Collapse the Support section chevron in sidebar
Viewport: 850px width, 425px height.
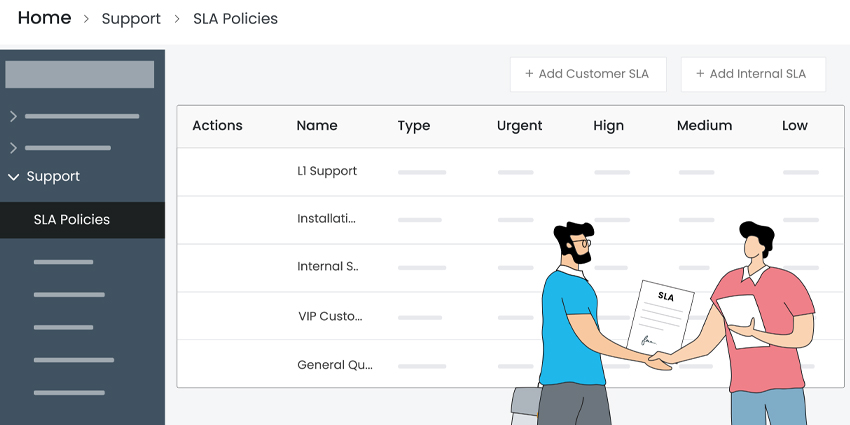(13, 177)
